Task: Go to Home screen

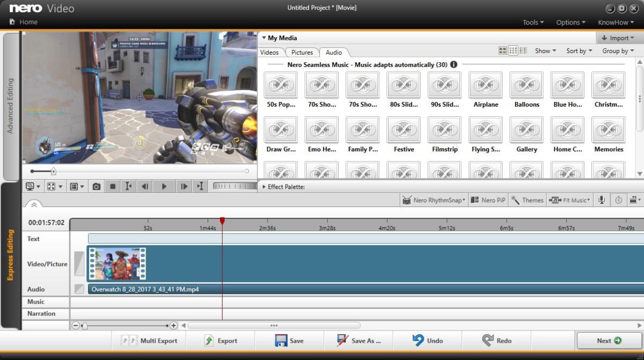Action: [24, 22]
